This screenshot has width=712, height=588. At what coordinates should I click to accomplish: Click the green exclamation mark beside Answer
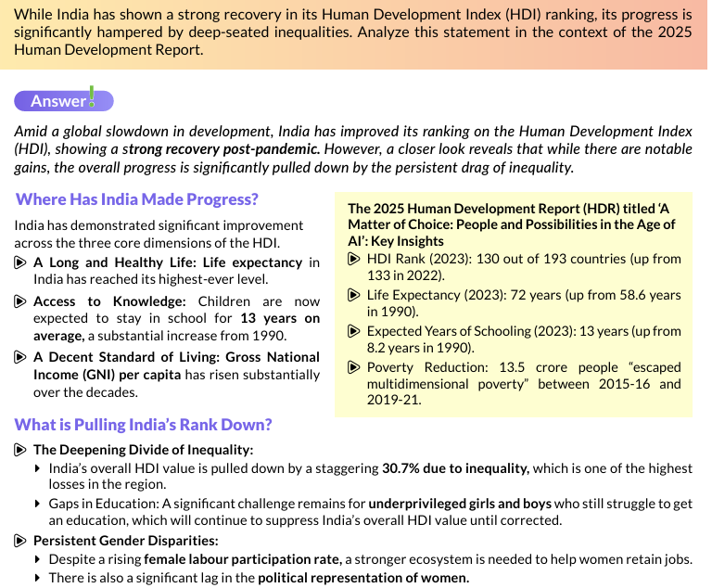point(92,96)
